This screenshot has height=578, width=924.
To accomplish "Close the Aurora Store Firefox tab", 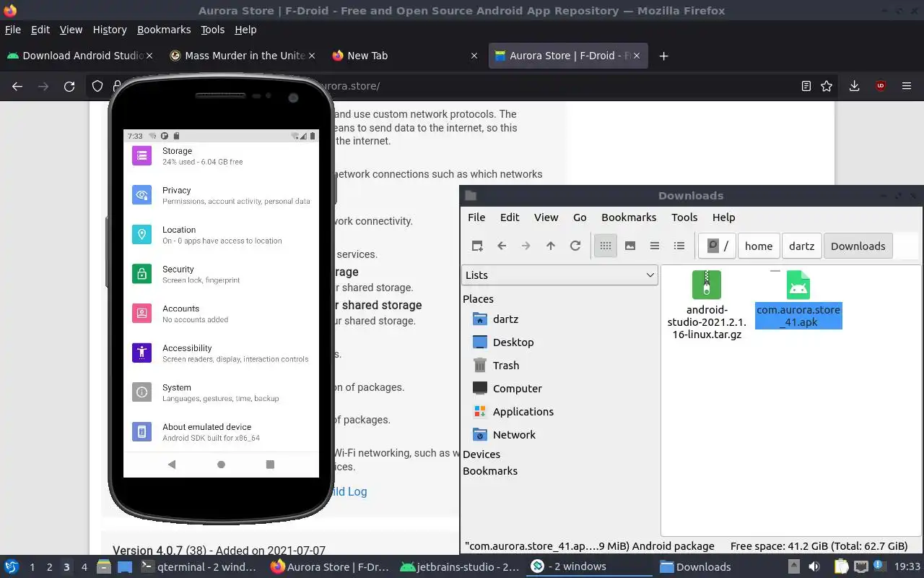I will click(637, 56).
